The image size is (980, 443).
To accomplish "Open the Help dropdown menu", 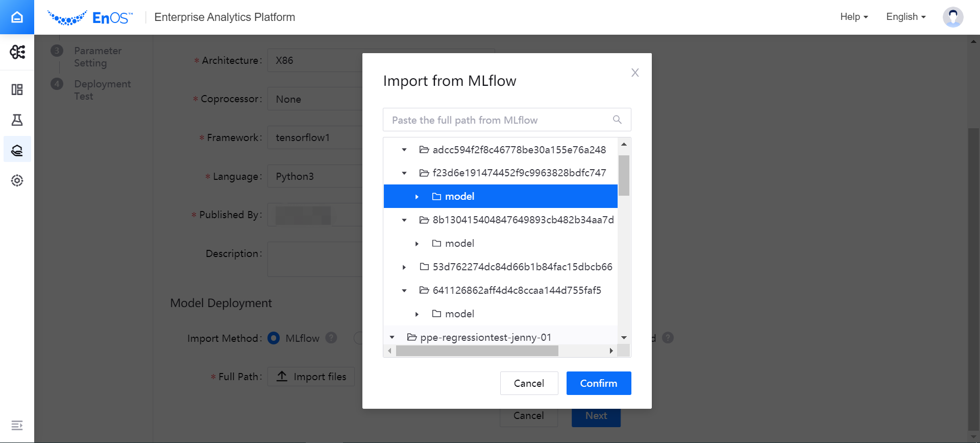I will tap(854, 17).
